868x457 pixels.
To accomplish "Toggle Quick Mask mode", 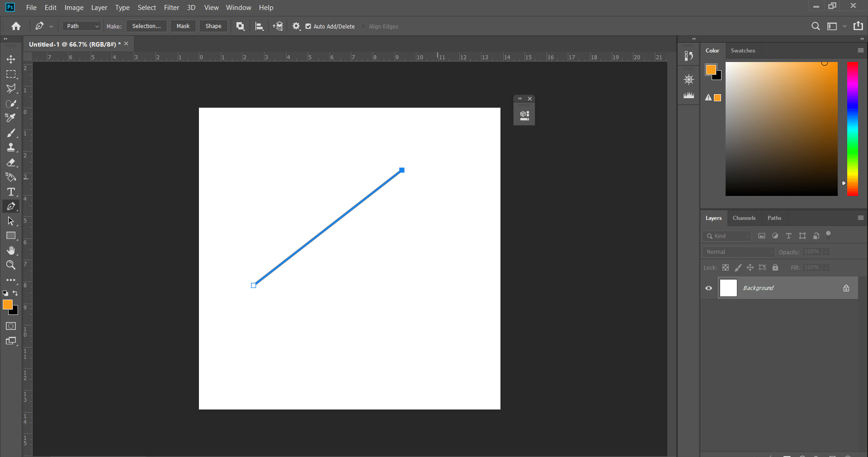I will 11,326.
